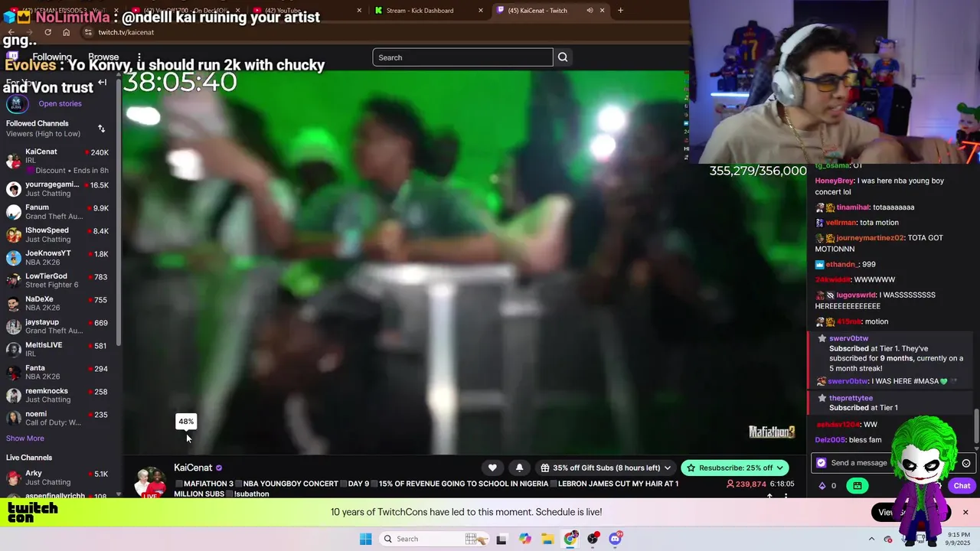This screenshot has height=551, width=980.
Task: Open MeltIsLIVE channel in sidebar
Action: (58, 350)
